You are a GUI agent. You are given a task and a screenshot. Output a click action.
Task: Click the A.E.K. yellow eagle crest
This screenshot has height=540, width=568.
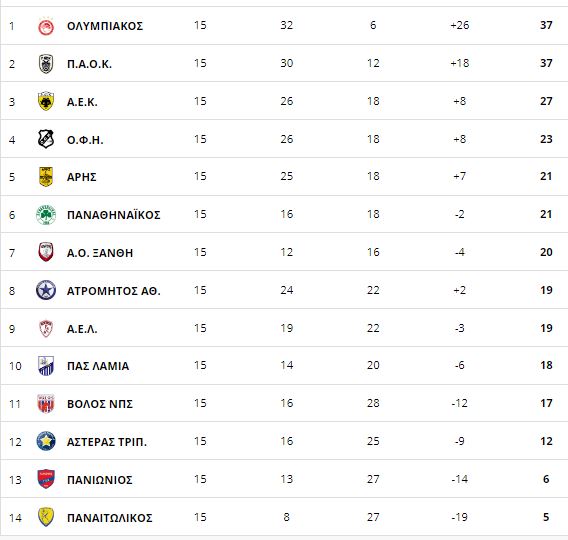(x=46, y=101)
